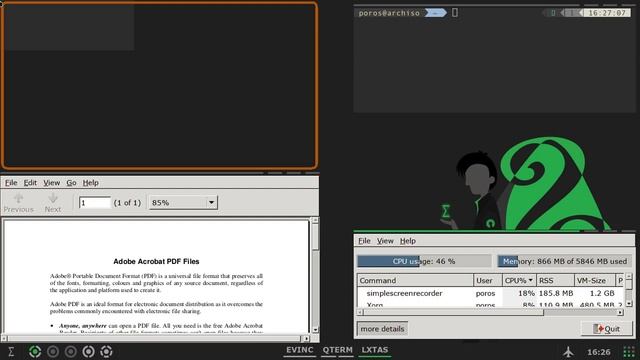The height and width of the screenshot is (360, 640).
Task: Open the 85% zoom dropdown in Evince
Action: tap(183, 202)
